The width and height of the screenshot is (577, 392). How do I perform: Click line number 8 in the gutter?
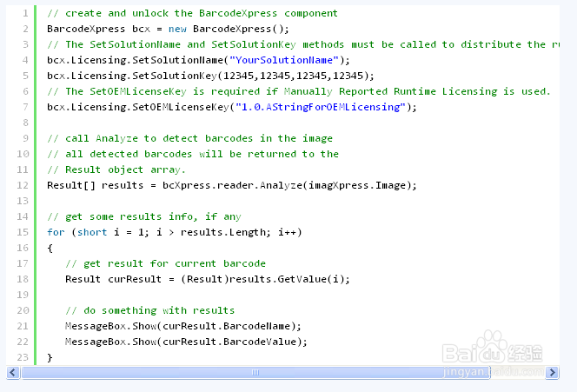pos(25,123)
